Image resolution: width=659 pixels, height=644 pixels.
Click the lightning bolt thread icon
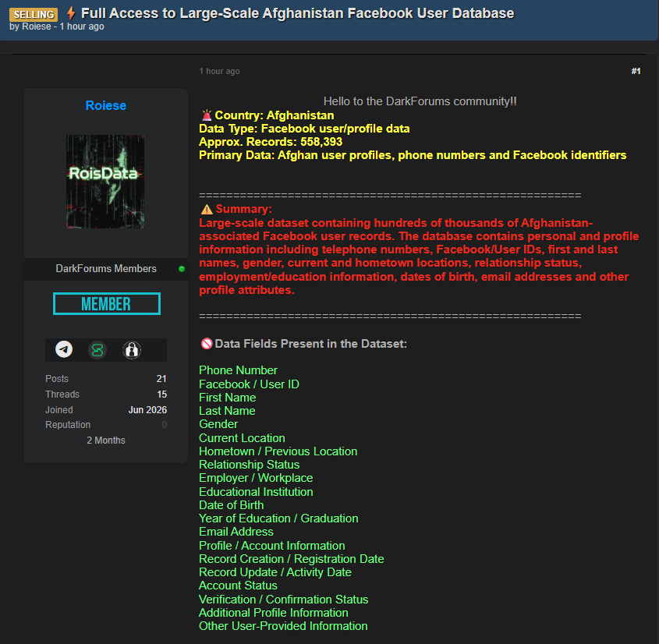click(x=71, y=13)
